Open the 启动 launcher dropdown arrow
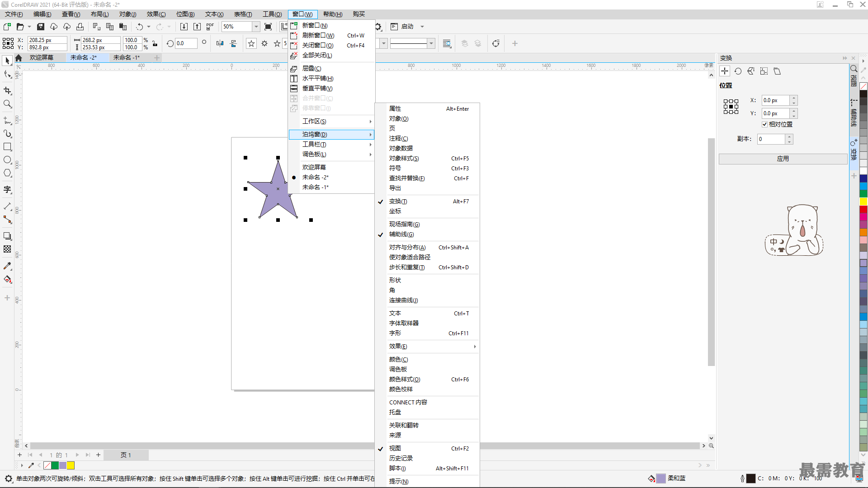 coord(422,27)
